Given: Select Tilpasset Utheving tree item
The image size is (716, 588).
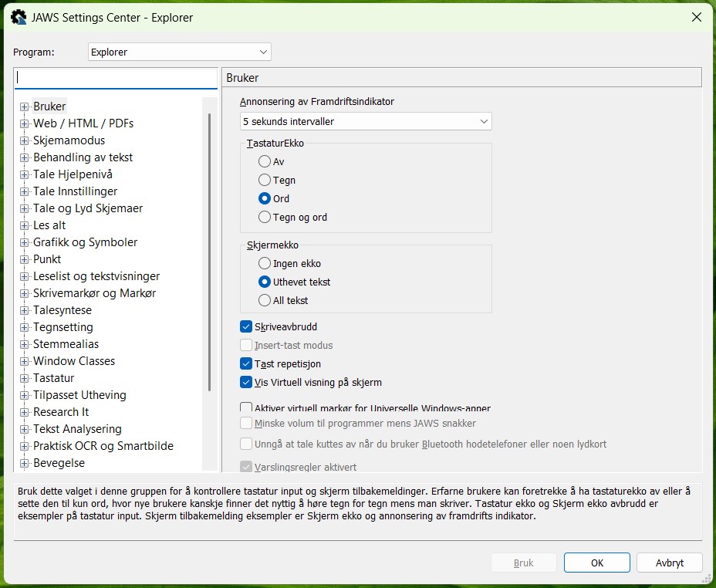Looking at the screenshot, I should point(79,395).
